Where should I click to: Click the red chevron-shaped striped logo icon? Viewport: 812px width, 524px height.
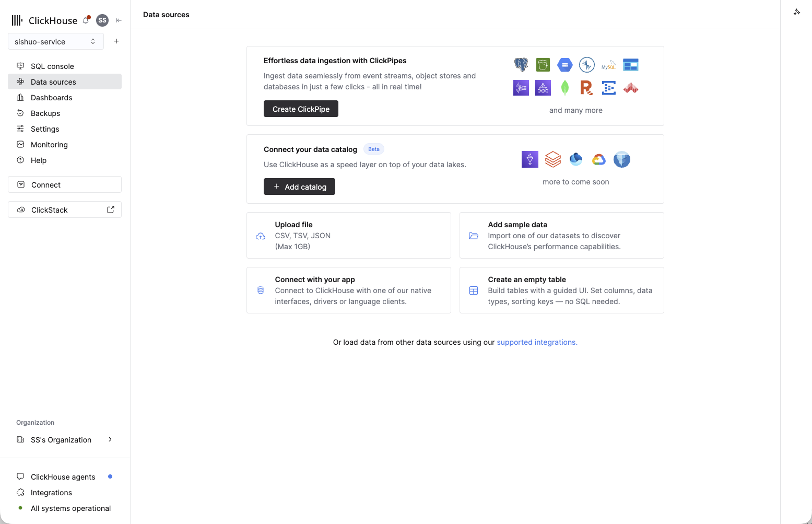[x=631, y=88]
